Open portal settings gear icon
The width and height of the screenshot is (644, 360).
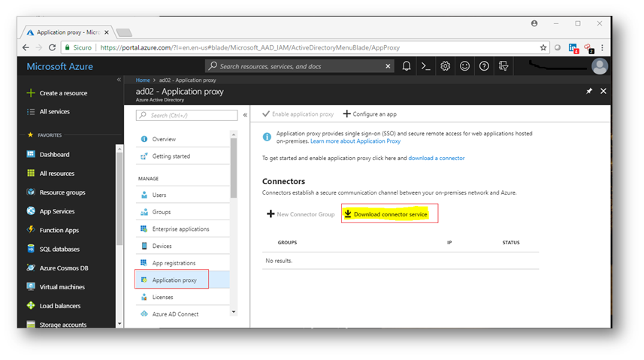(x=445, y=66)
